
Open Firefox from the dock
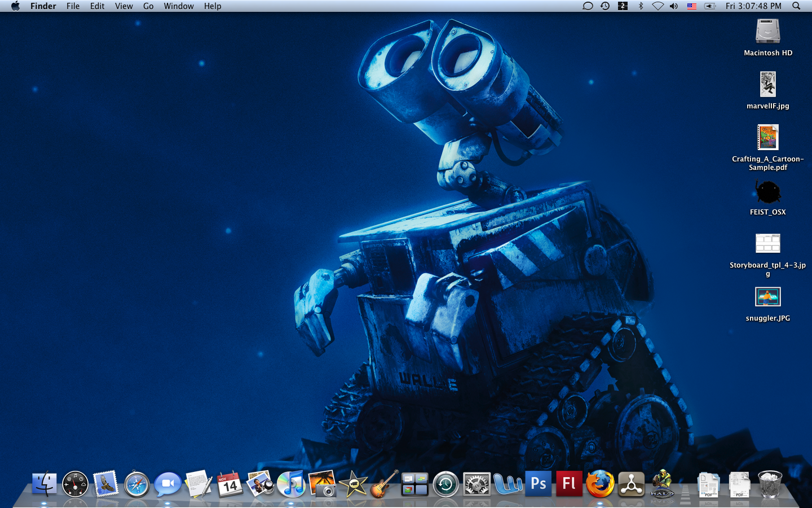[600, 484]
